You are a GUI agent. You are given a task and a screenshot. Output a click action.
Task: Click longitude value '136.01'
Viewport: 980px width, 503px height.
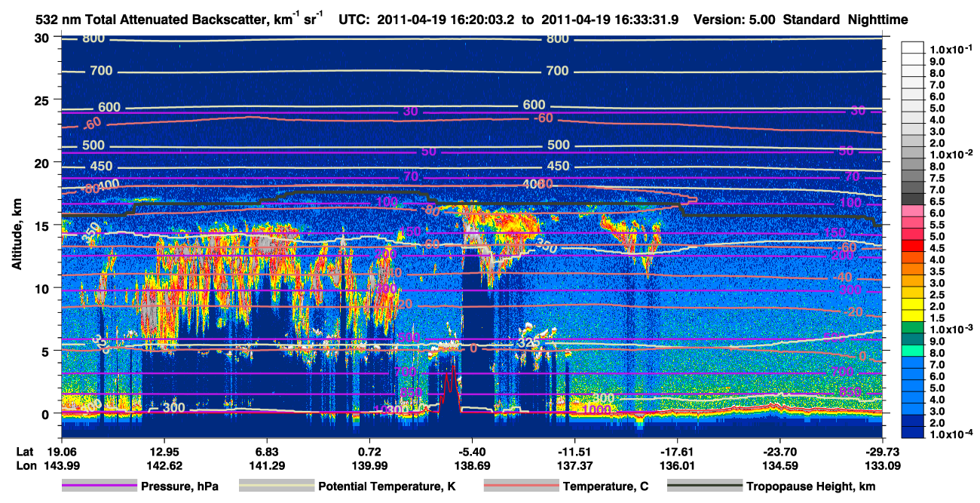(678, 465)
